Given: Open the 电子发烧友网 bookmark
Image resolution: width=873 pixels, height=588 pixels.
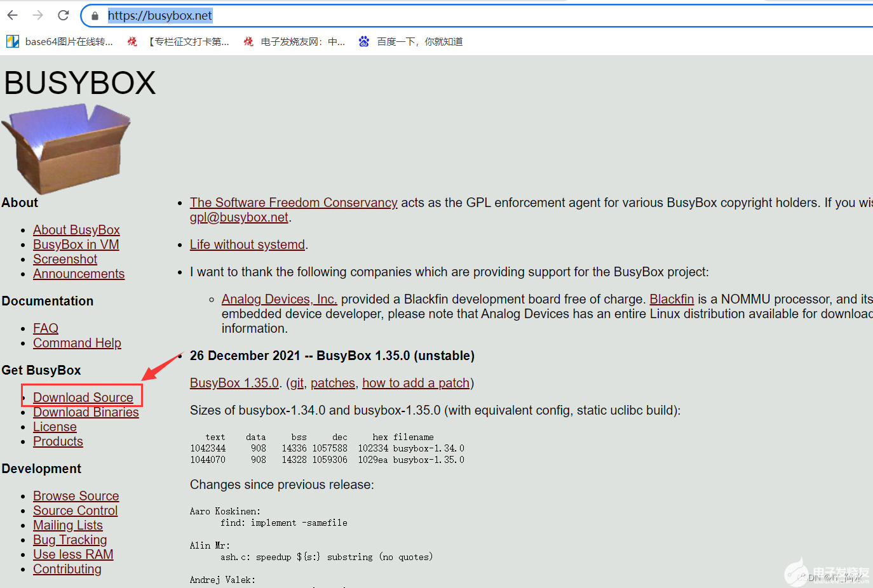Looking at the screenshot, I should [294, 42].
